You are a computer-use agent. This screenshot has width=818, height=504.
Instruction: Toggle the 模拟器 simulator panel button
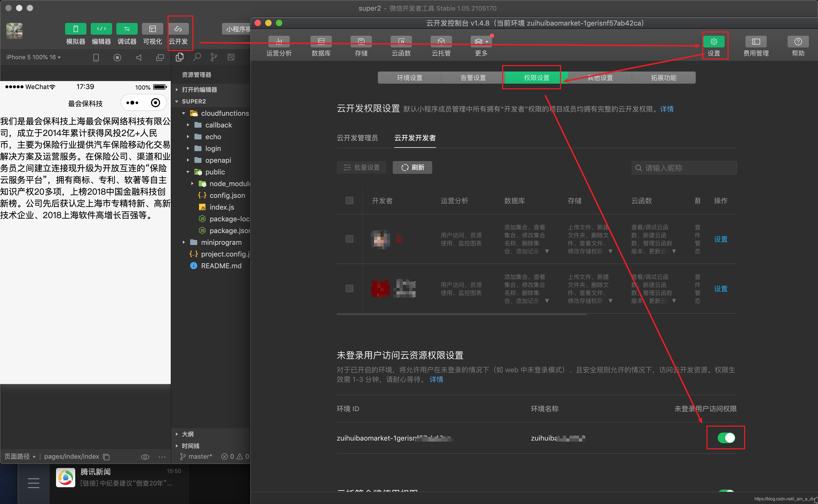pyautogui.click(x=75, y=29)
